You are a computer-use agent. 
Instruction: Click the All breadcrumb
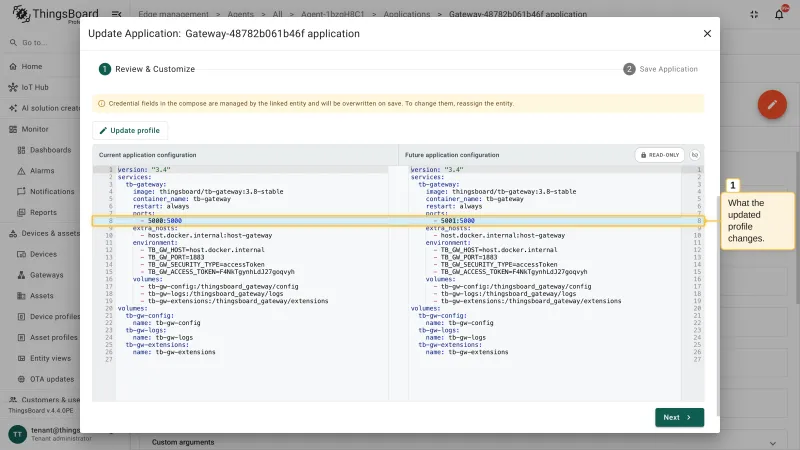pos(277,14)
